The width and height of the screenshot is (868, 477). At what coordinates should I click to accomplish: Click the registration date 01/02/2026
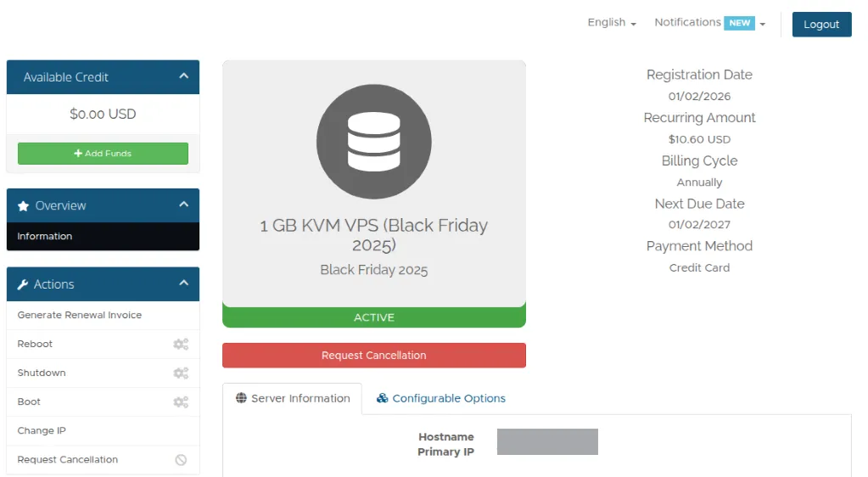(x=699, y=97)
